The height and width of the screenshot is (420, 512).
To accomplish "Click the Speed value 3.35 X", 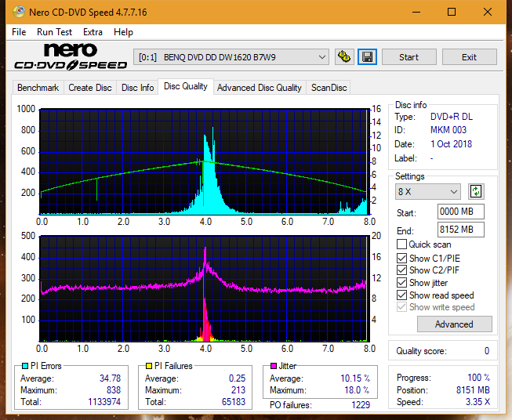I will tap(478, 402).
